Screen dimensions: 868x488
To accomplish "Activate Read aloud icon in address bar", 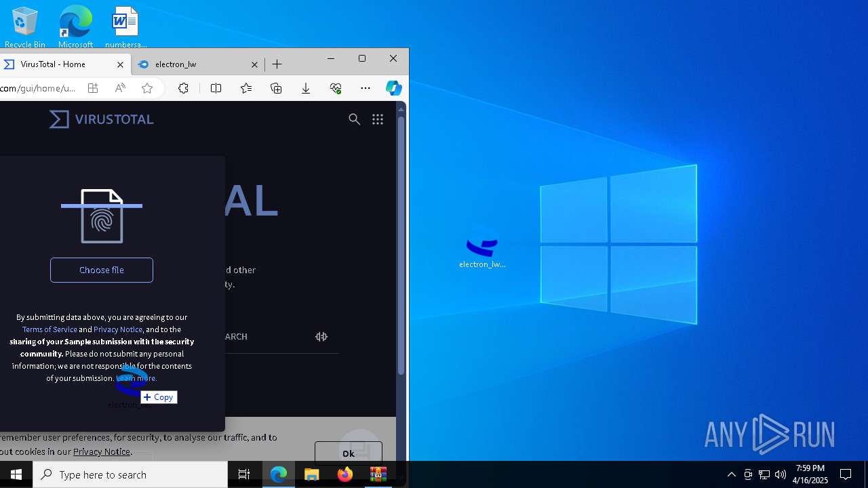I will 120,88.
